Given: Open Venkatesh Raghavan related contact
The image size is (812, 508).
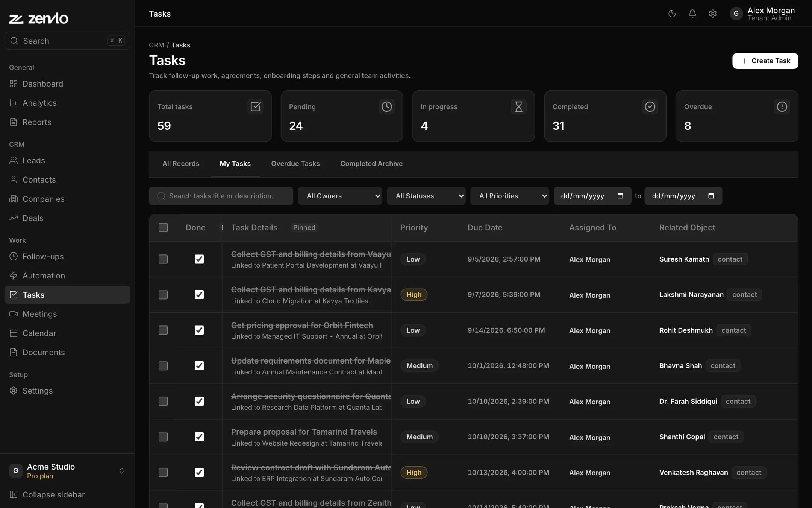Looking at the screenshot, I should pyautogui.click(x=693, y=472).
